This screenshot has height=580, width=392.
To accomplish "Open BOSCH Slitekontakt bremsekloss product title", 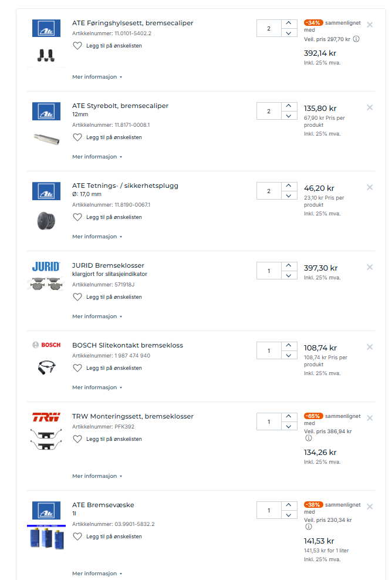I will (x=127, y=345).
